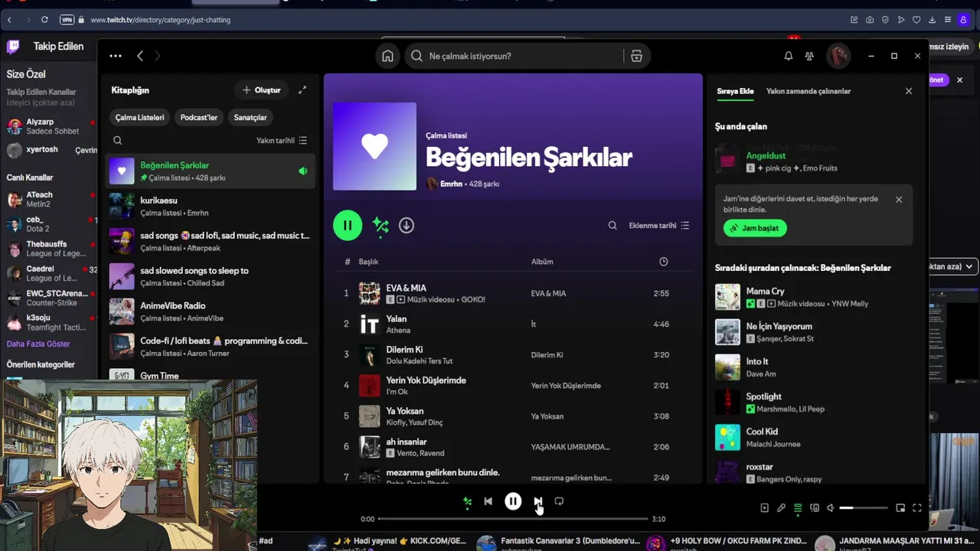Screen dimensions: 980x551
Task: Open sad slowed songs to sleep to playlist
Action: click(211, 277)
